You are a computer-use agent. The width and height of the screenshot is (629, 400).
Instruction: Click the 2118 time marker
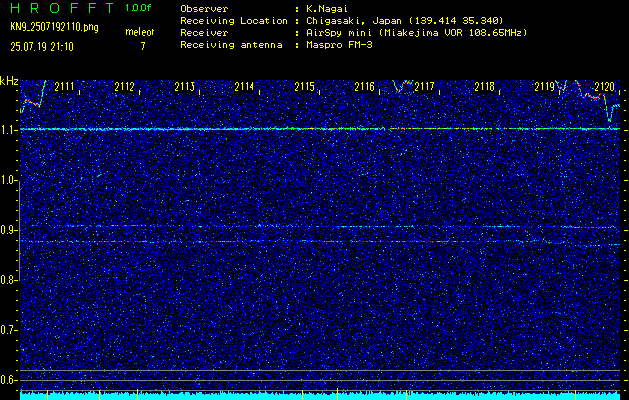point(485,86)
